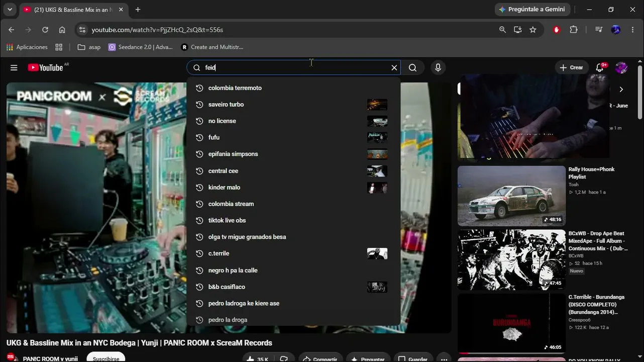Viewport: 644px width, 362px height.
Task: Open the Chrome three-dot menu
Action: click(632, 30)
